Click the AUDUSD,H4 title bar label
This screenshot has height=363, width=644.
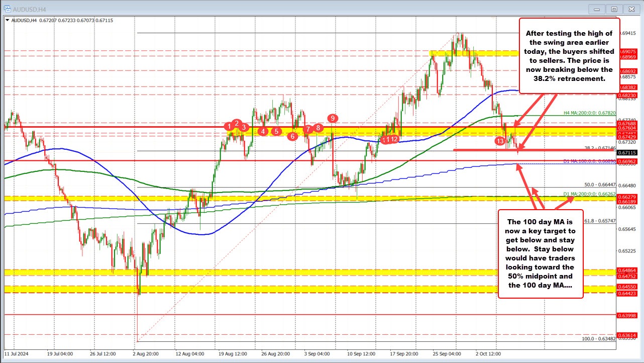click(x=30, y=9)
